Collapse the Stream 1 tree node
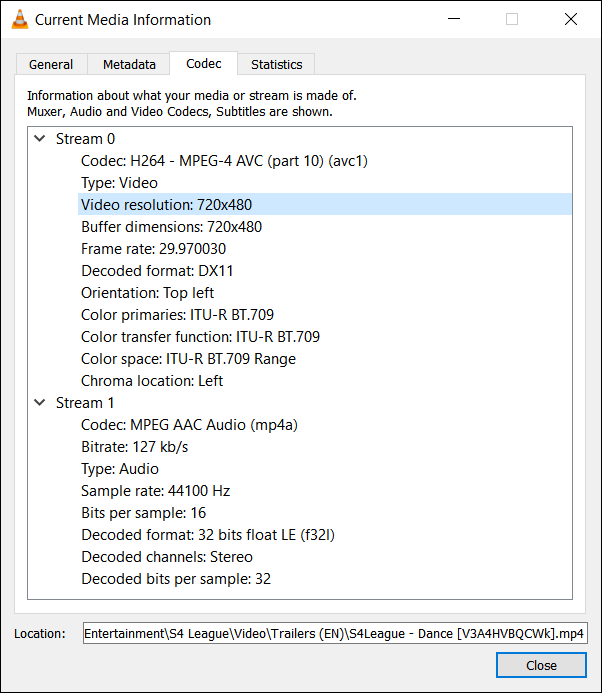The width and height of the screenshot is (602, 693). click(40, 403)
